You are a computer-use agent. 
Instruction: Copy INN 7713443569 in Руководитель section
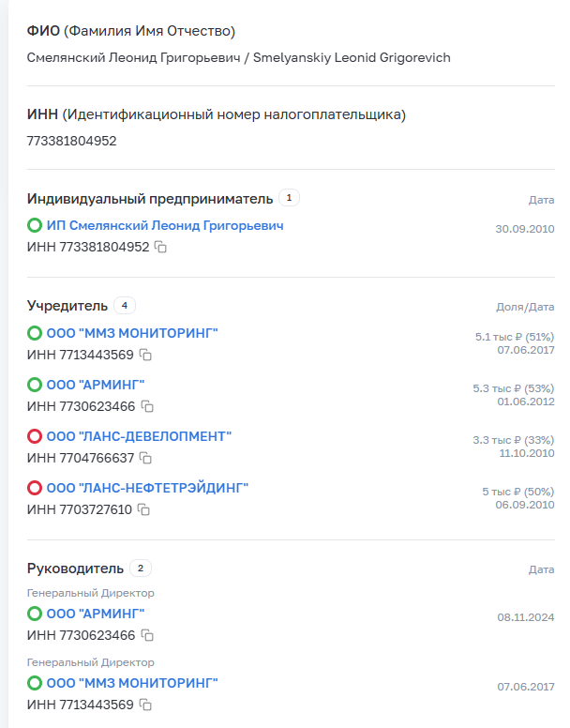click(145, 705)
